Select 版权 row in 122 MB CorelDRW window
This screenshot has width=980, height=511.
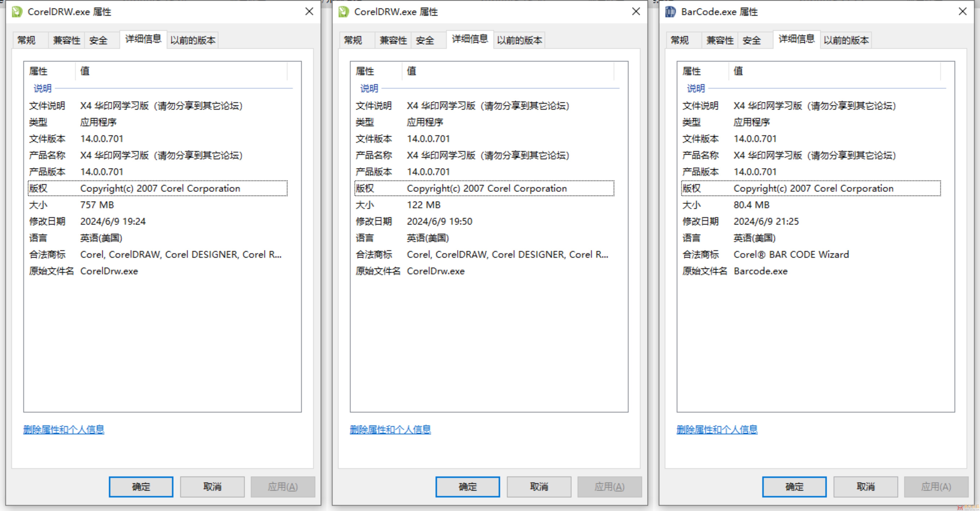(x=484, y=188)
